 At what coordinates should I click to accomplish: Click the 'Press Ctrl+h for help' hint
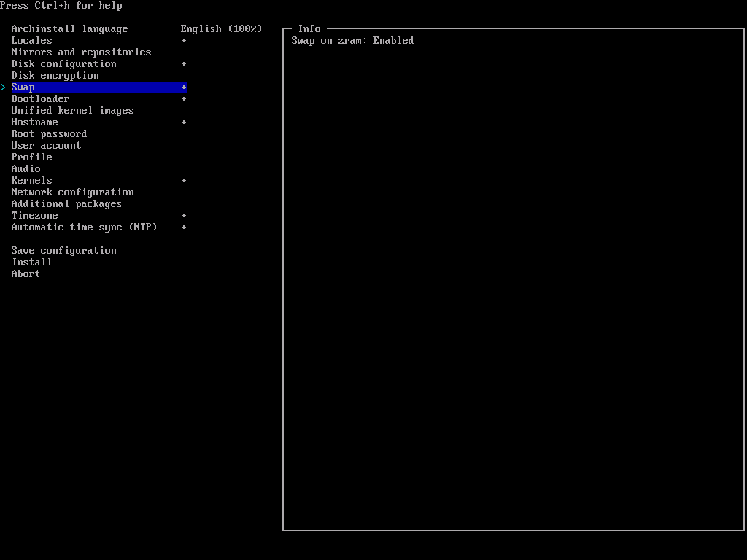click(x=61, y=6)
